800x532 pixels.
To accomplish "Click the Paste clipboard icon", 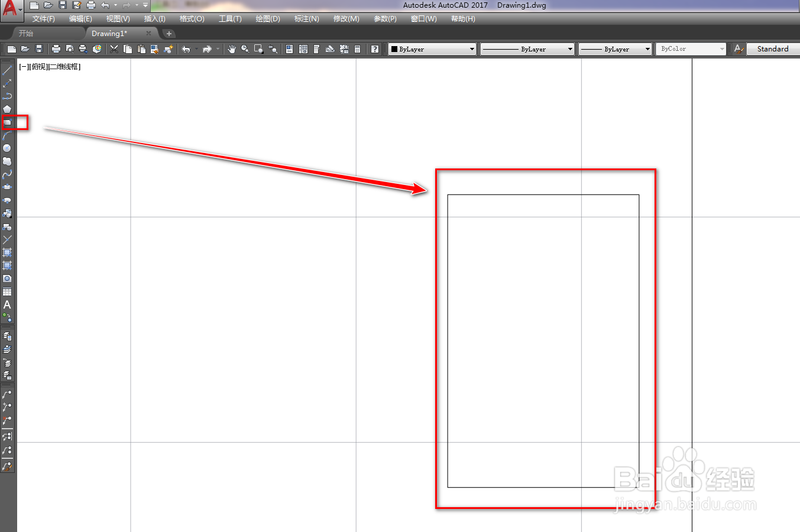I will (141, 49).
